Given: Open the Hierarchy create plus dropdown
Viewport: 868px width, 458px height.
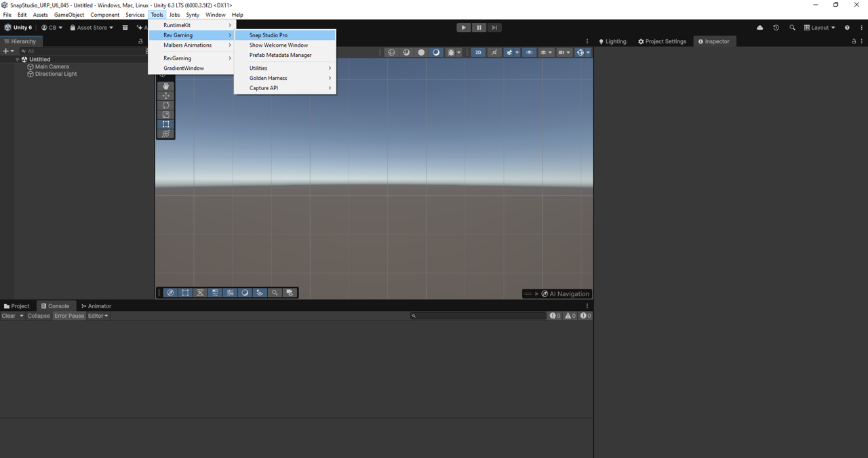Looking at the screenshot, I should pyautogui.click(x=8, y=51).
